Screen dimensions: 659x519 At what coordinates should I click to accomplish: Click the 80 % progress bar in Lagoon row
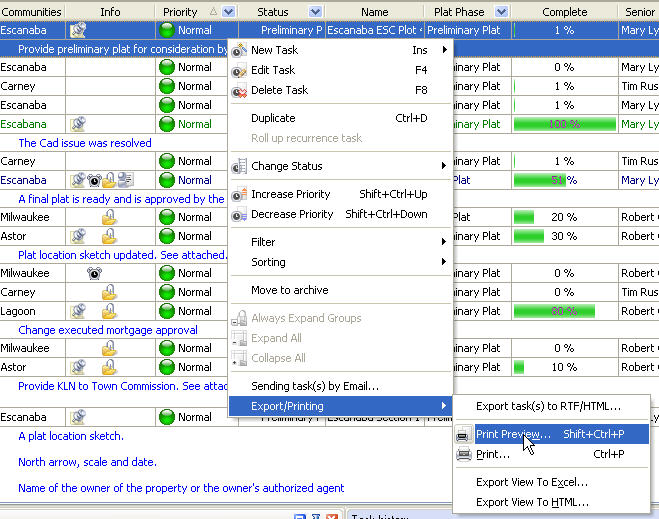pos(554,311)
